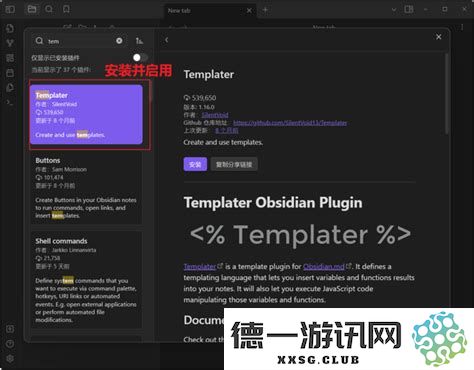Click the plugin search field containing 'tem'
This screenshot has width=474, height=370.
(79, 41)
